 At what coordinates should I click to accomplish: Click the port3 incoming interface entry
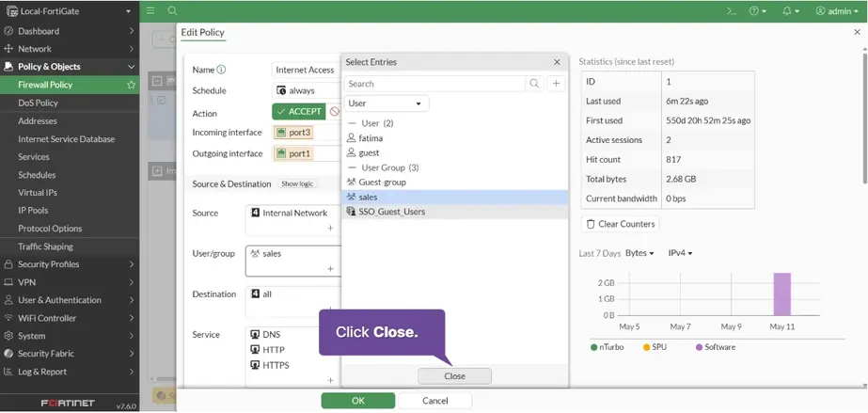[x=294, y=133]
